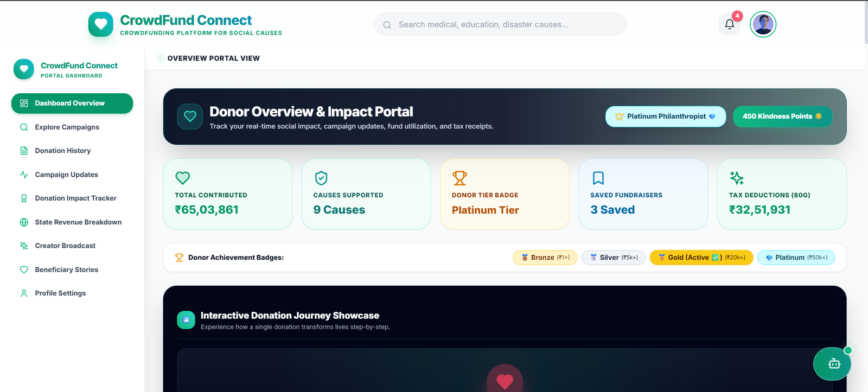Click the Campaign Updates pulse icon
Screen dimensions: 868x392
[24, 175]
